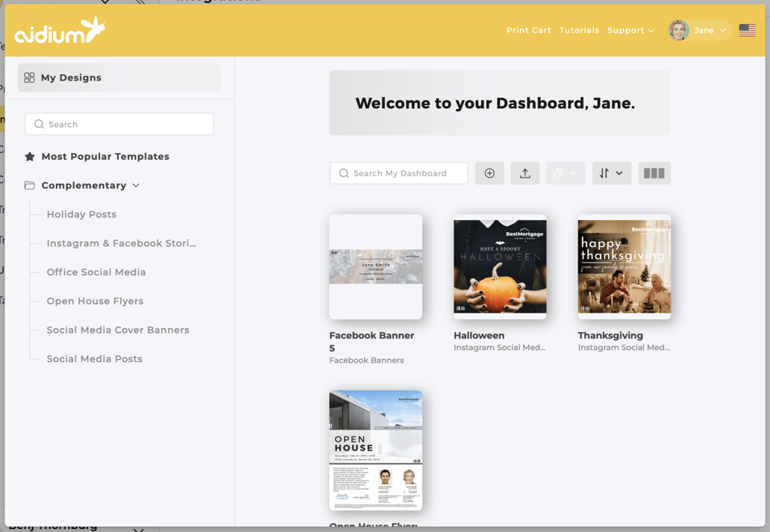Viewport: 770px width, 532px height.
Task: Click the star icon beside Most Popular Templates
Action: (x=30, y=157)
